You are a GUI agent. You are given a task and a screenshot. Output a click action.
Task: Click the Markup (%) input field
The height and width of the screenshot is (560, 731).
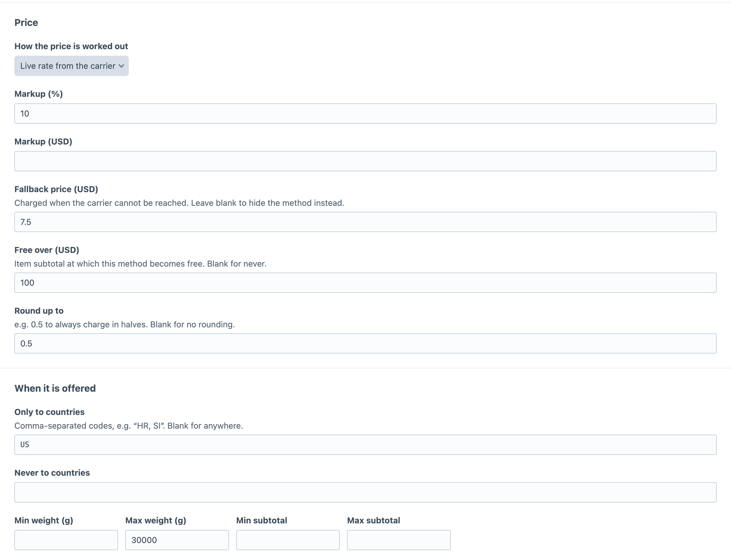point(365,114)
